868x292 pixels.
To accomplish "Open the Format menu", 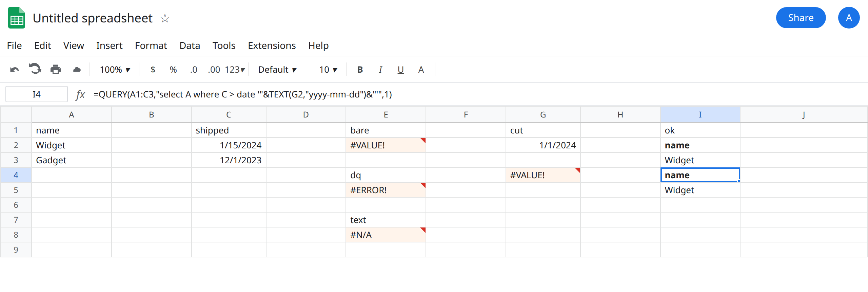I will [x=151, y=45].
